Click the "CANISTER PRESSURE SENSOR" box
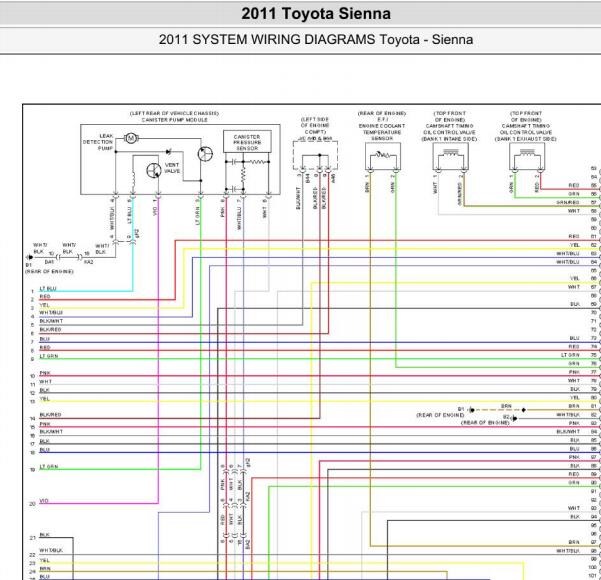Screen dimensions: 601x580 click(247, 142)
